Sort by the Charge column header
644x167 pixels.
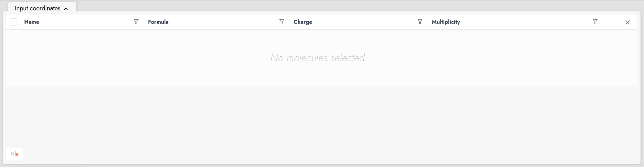[303, 22]
